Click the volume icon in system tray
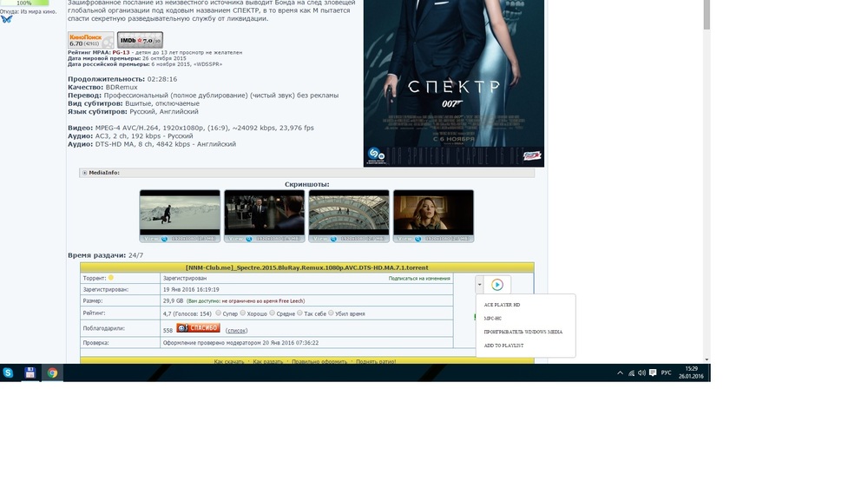This screenshot has width=868, height=488. 641,373
